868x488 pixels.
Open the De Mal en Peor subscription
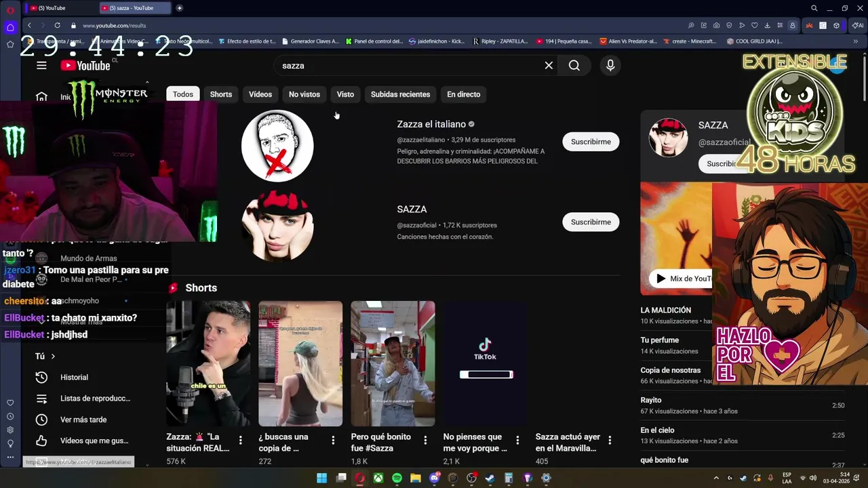click(90, 279)
